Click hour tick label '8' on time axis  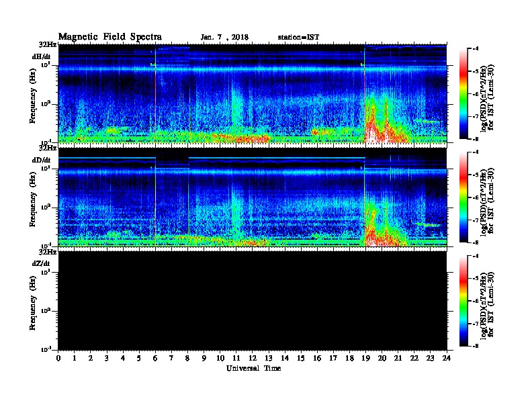point(187,359)
